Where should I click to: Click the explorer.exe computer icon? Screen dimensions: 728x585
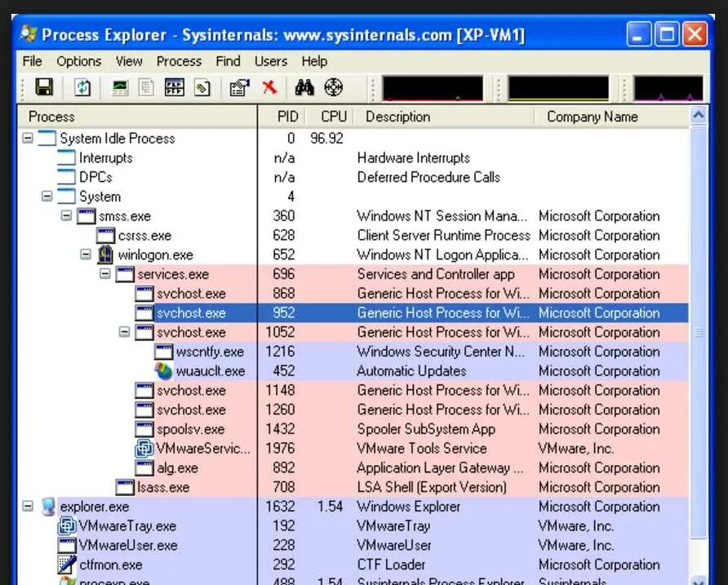tap(48, 507)
